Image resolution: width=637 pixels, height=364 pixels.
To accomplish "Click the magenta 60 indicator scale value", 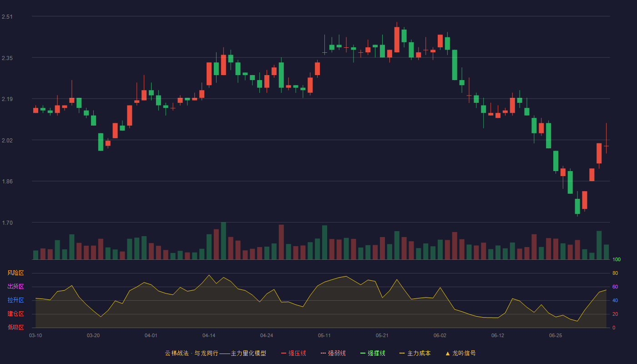I will click(x=615, y=287).
